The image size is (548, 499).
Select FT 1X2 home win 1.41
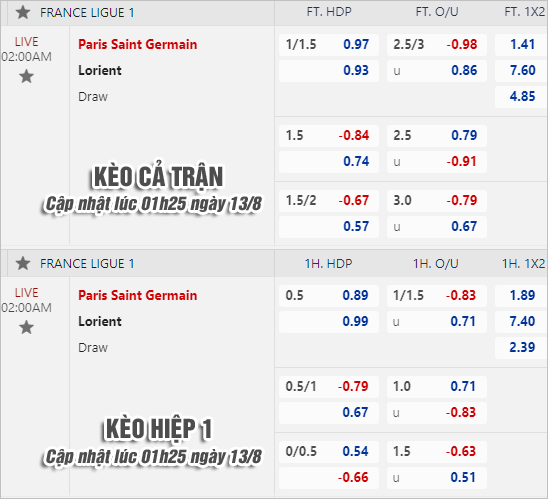coord(521,45)
